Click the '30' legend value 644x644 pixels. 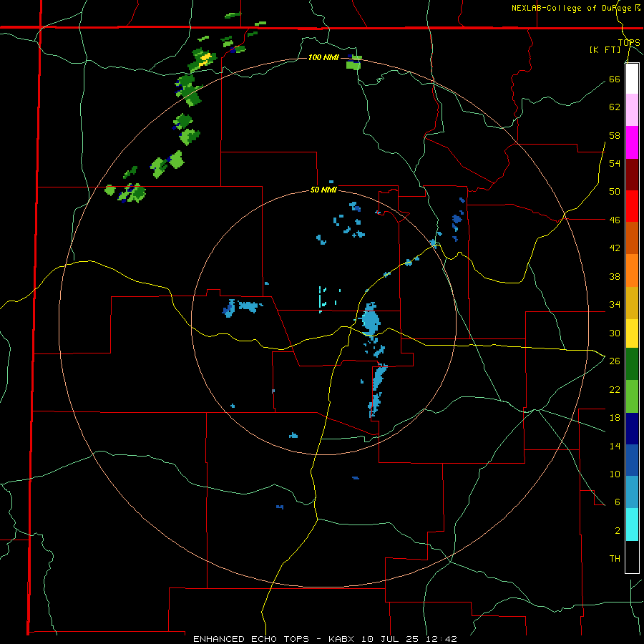pos(615,333)
